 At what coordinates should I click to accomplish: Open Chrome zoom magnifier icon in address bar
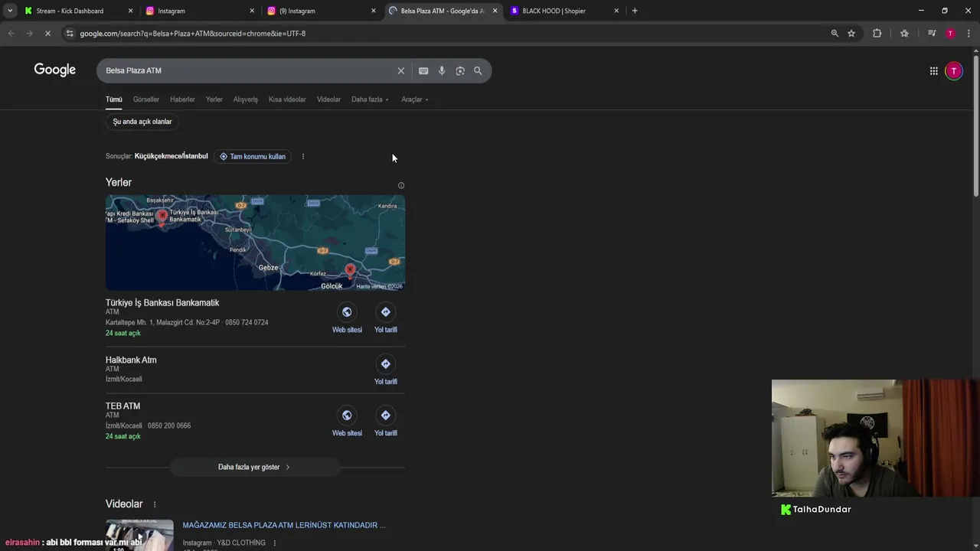pyautogui.click(x=835, y=33)
